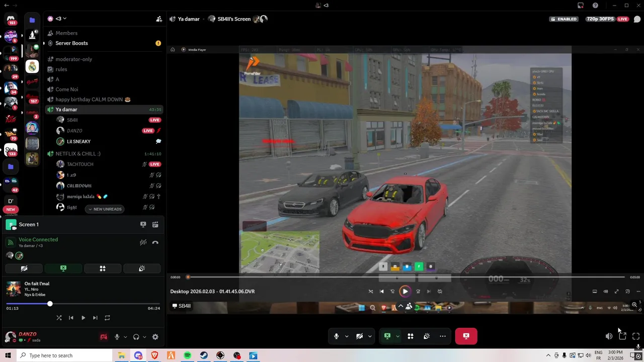Viewport: 644px width, 362px height.
Task: Join the NETFLIX & CHILL :) voice channel
Action: point(78,154)
